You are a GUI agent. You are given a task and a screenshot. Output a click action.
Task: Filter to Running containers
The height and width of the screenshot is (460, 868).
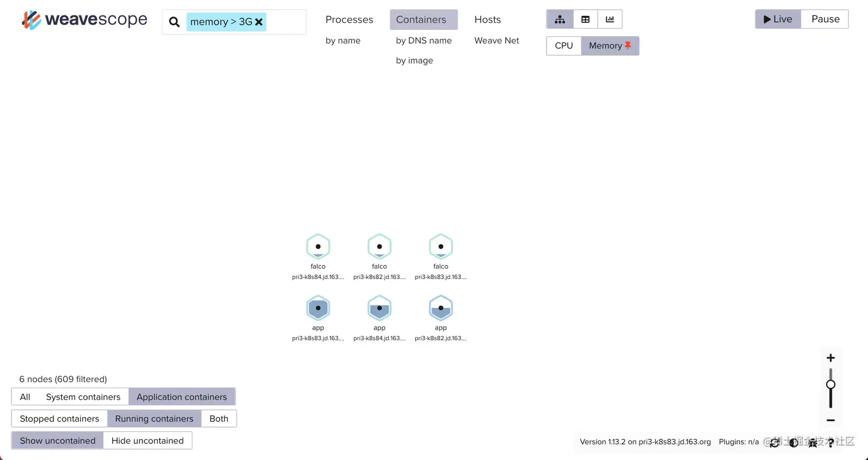(154, 419)
